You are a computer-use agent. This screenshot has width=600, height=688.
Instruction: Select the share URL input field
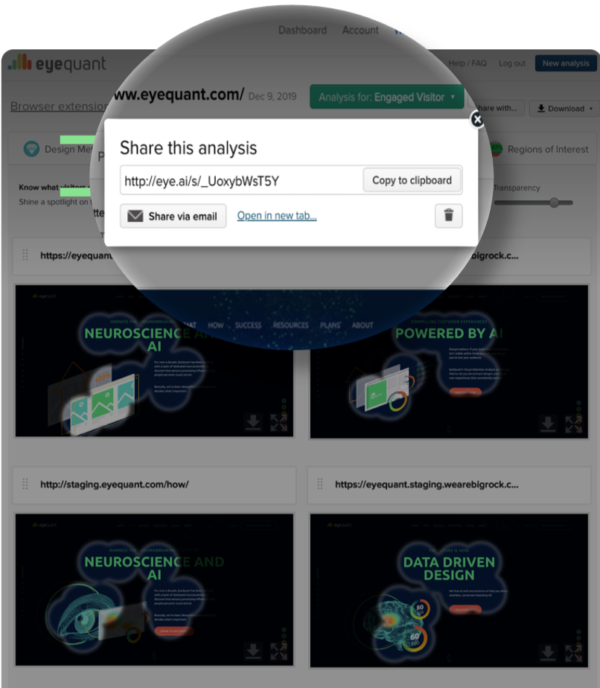click(241, 180)
